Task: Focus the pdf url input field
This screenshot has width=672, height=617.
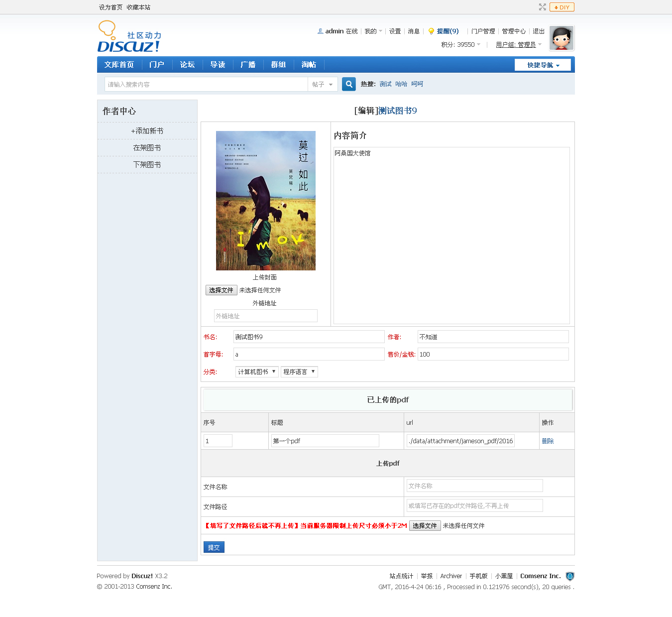Action: point(460,441)
